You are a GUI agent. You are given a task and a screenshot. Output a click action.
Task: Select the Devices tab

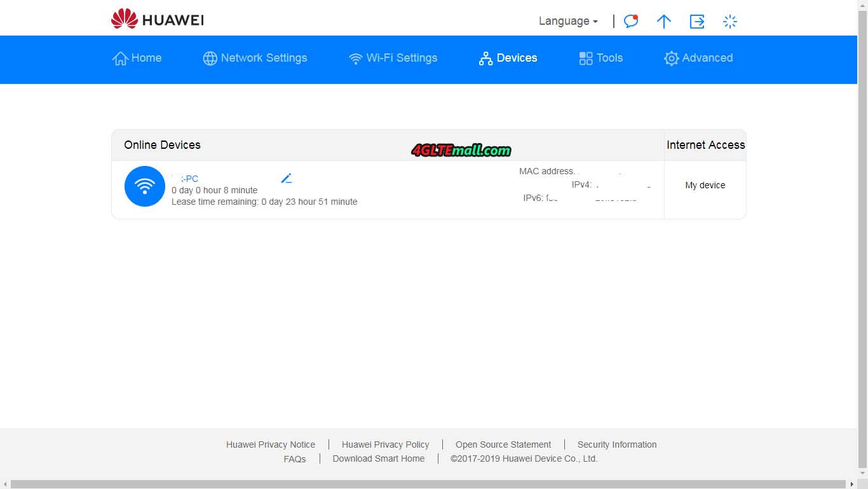pyautogui.click(x=508, y=58)
